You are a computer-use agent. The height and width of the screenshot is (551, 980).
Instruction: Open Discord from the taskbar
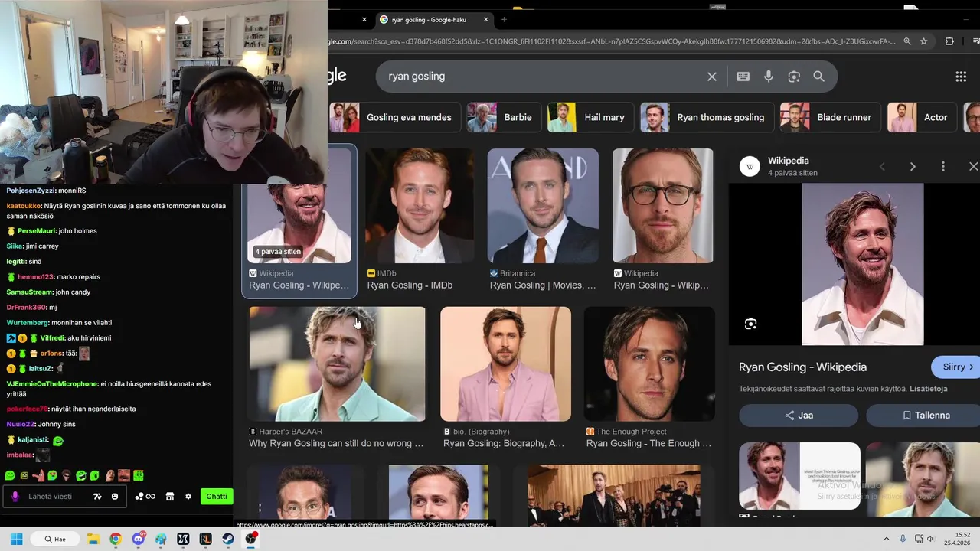[138, 539]
